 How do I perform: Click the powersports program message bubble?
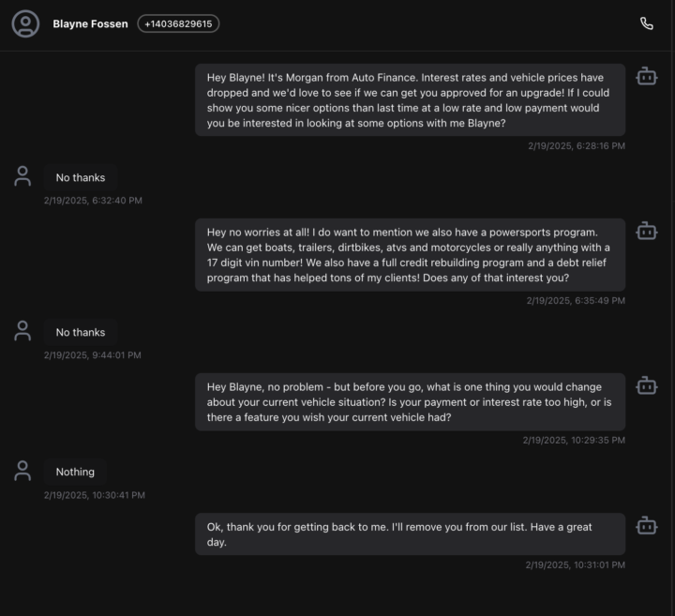tap(410, 255)
